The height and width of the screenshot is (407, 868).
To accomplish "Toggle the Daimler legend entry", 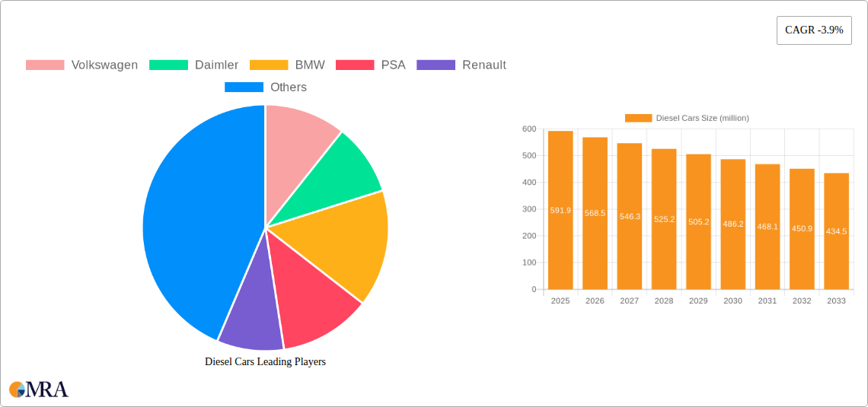I will tap(193, 65).
